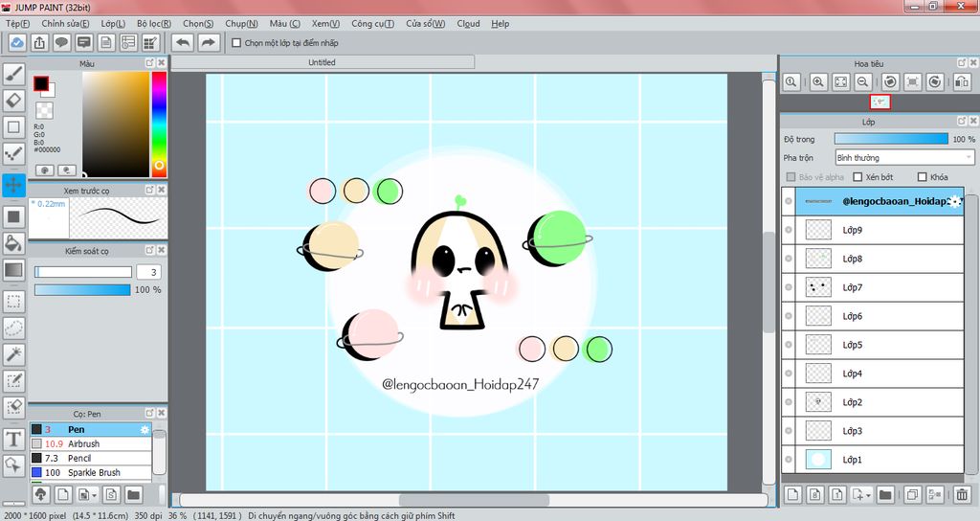Pick the Move tool highlighted in blue
This screenshot has height=521, width=980.
(x=13, y=185)
